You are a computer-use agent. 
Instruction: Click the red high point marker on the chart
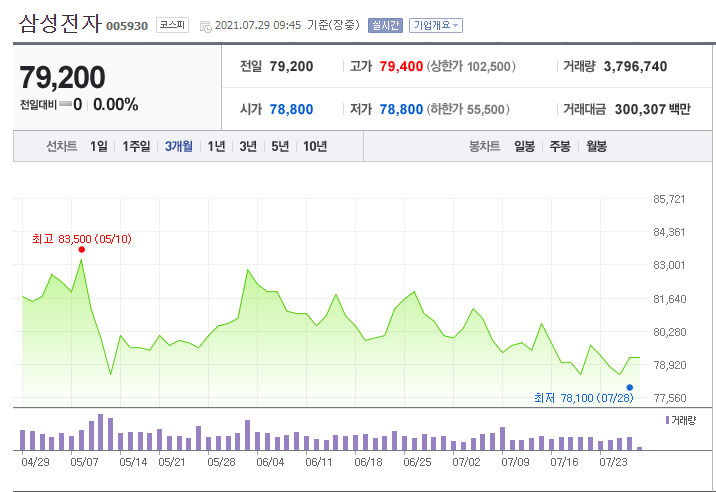tap(82, 249)
